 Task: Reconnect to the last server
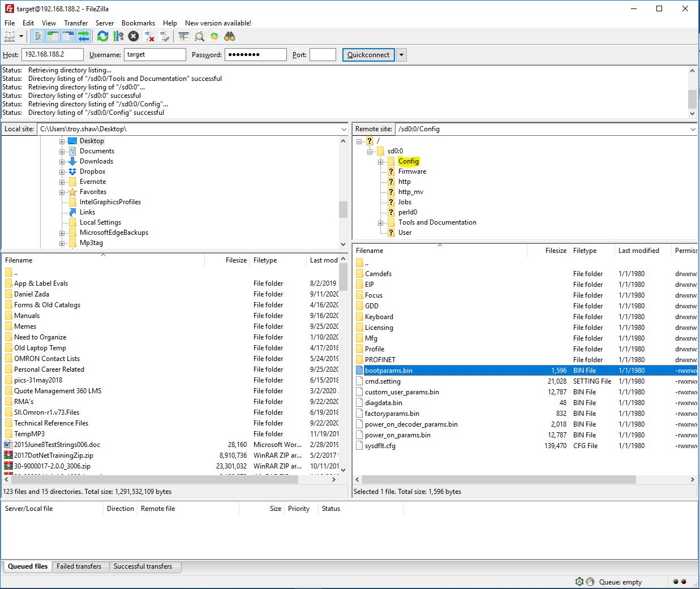pyautogui.click(x=165, y=36)
